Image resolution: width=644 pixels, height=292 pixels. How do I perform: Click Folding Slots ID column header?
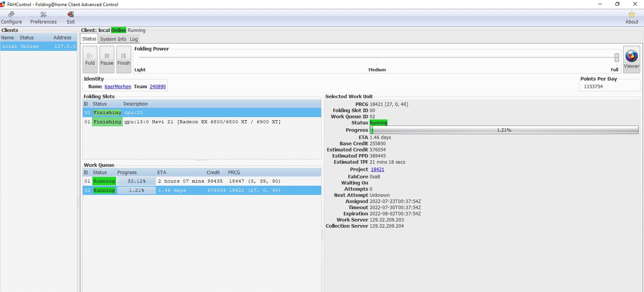click(x=87, y=104)
